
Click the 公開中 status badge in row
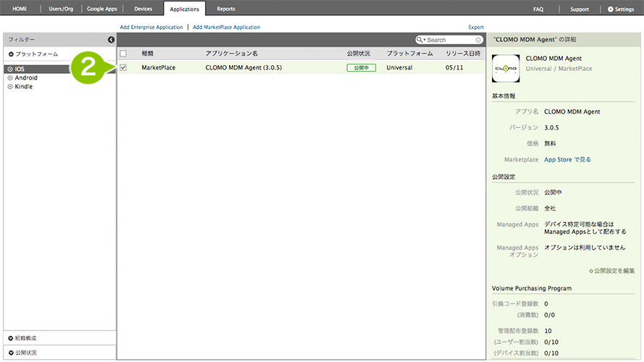tap(361, 68)
